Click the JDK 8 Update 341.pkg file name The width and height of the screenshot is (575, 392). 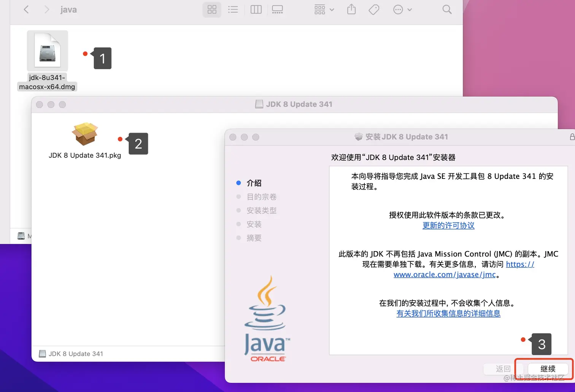85,155
